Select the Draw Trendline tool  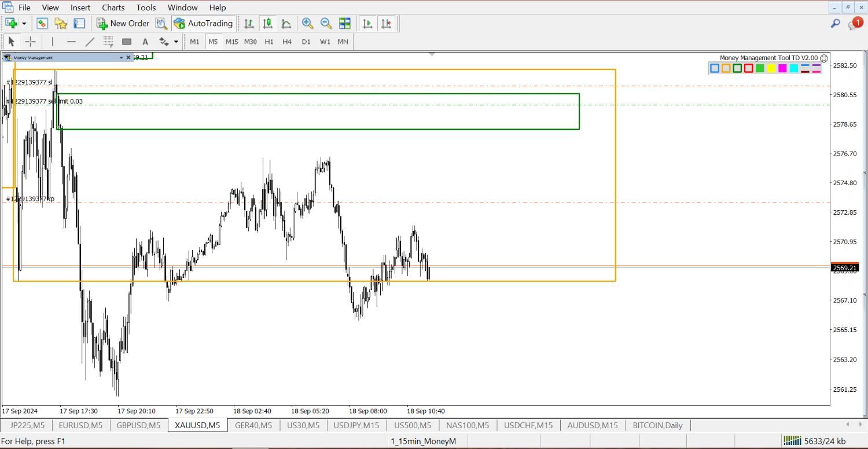[x=90, y=42]
